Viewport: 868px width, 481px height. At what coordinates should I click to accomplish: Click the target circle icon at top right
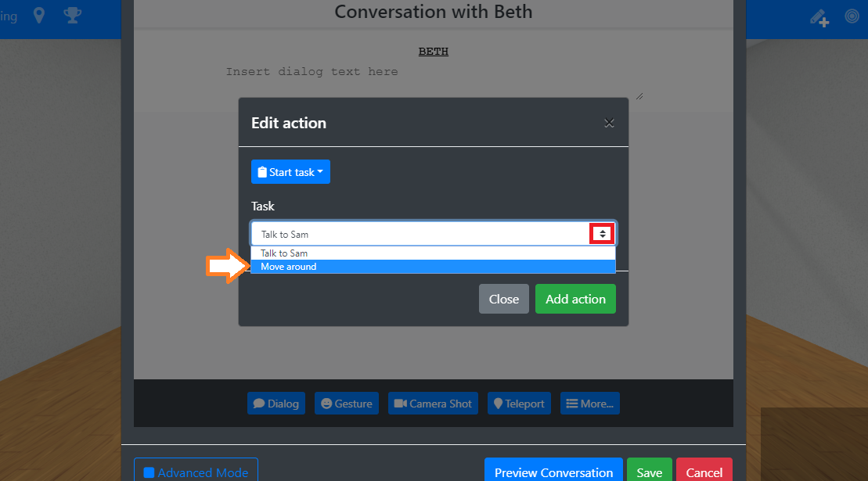852,16
